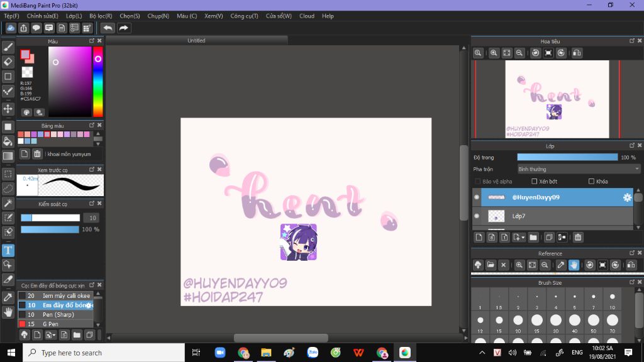The width and height of the screenshot is (644, 362).
Task: Add a new layer folder
Action: pyautogui.click(x=533, y=237)
